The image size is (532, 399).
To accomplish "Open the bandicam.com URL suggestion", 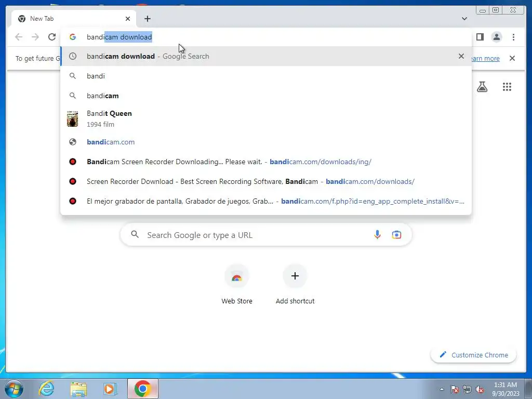I will (266, 142).
